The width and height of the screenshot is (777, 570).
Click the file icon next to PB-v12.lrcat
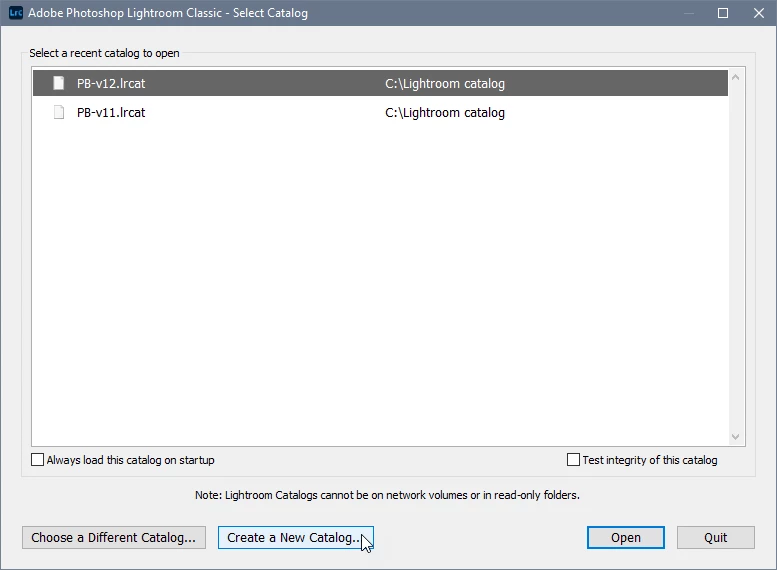click(x=58, y=83)
